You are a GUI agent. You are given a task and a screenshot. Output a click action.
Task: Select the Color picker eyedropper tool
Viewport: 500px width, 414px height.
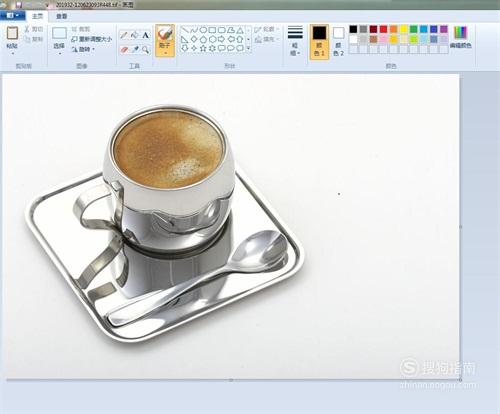(x=135, y=50)
